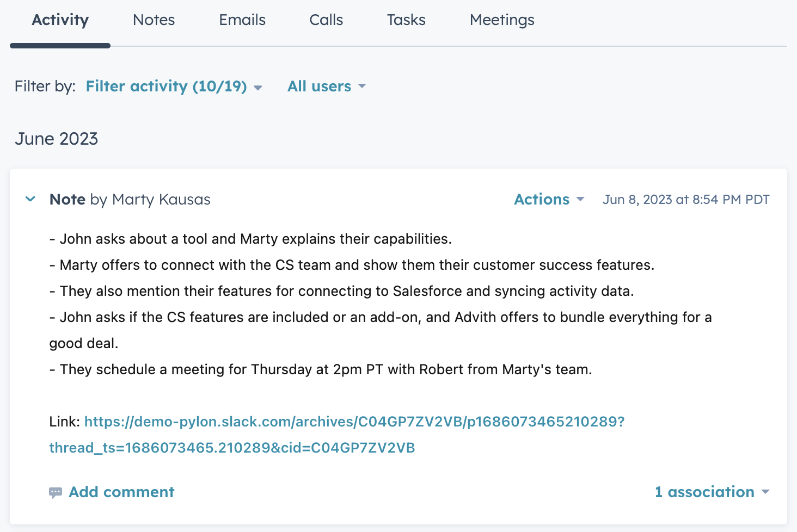The width and height of the screenshot is (797, 532).
Task: Click the note timestamp Jun 8, 2023
Action: pyautogui.click(x=685, y=200)
